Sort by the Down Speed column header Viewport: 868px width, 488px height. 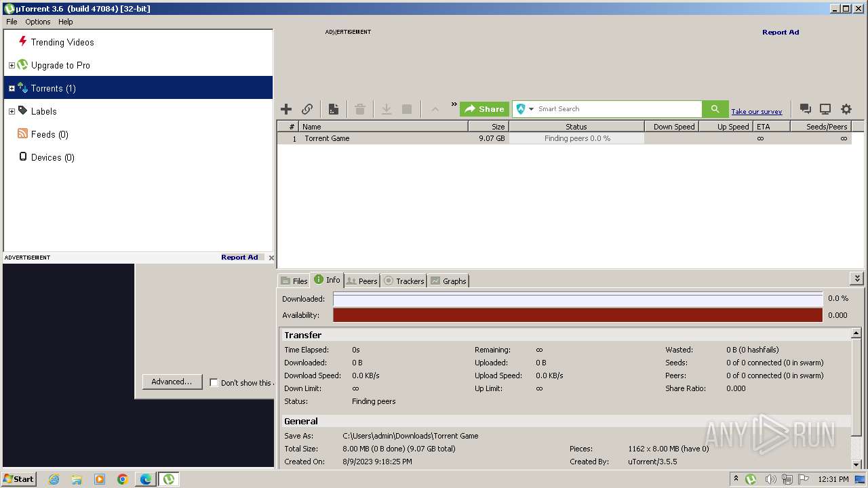[x=671, y=127]
